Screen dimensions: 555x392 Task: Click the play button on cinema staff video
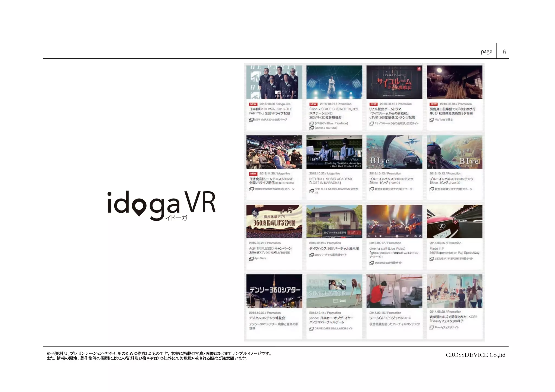(376, 236)
